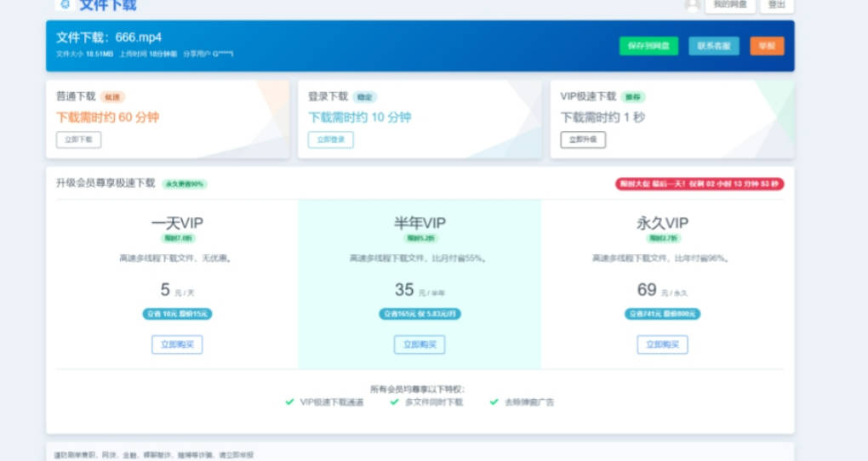Click the 文件下载 page title
The height and width of the screenshot is (461, 868).
point(108,6)
